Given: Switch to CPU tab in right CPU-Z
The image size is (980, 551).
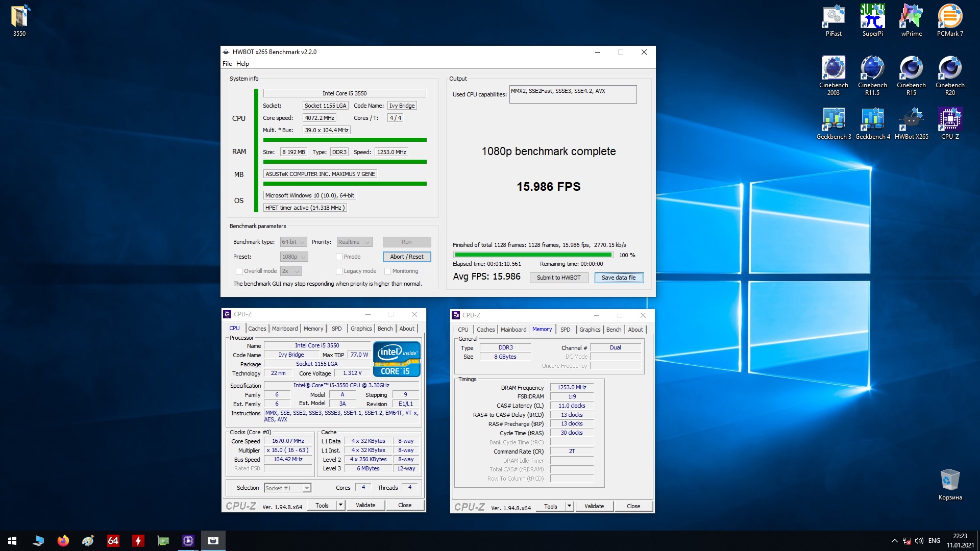Looking at the screenshot, I should click(463, 330).
